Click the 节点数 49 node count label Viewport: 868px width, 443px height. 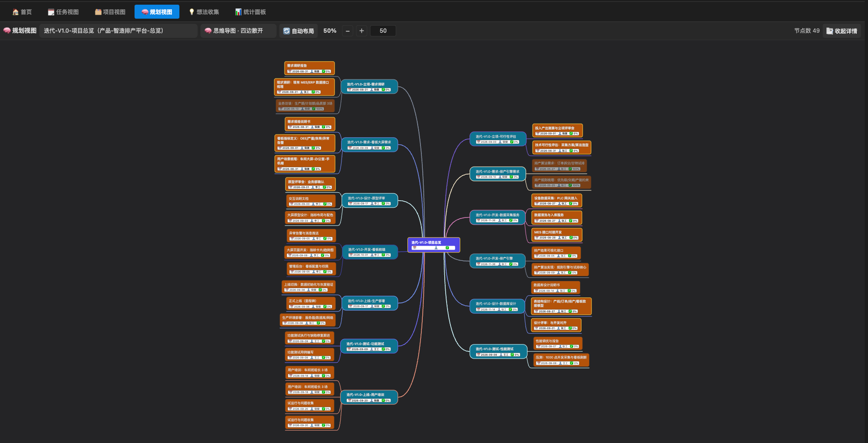click(x=807, y=31)
